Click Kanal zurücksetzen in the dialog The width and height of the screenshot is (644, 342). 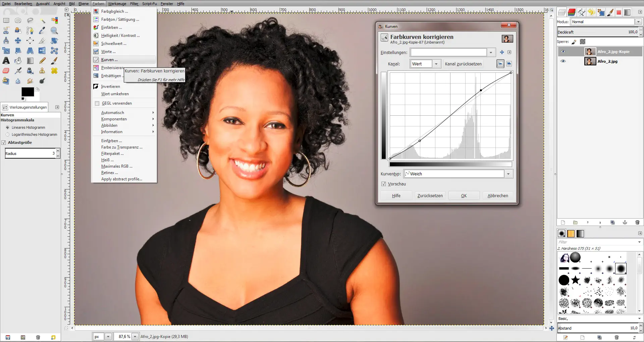(x=463, y=64)
